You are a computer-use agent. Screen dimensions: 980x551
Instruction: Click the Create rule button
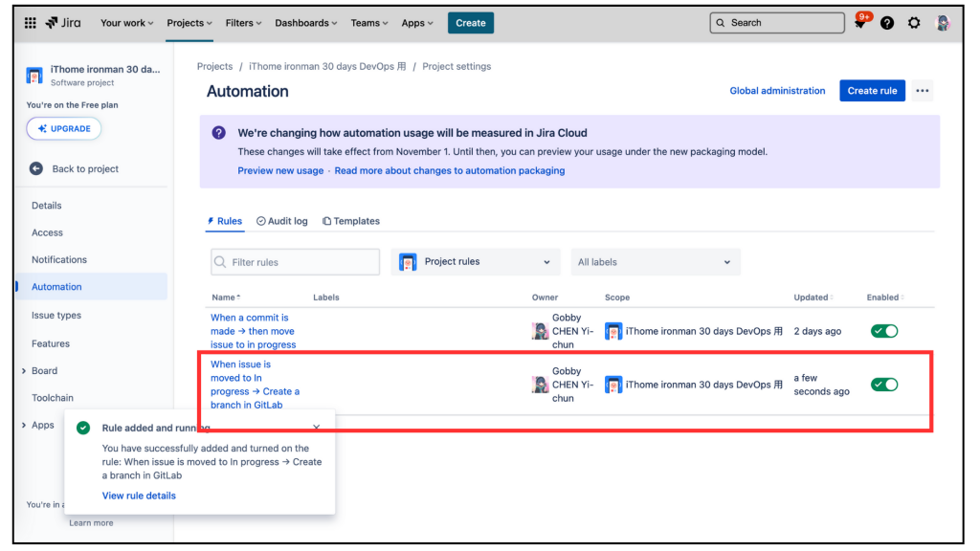pos(872,91)
